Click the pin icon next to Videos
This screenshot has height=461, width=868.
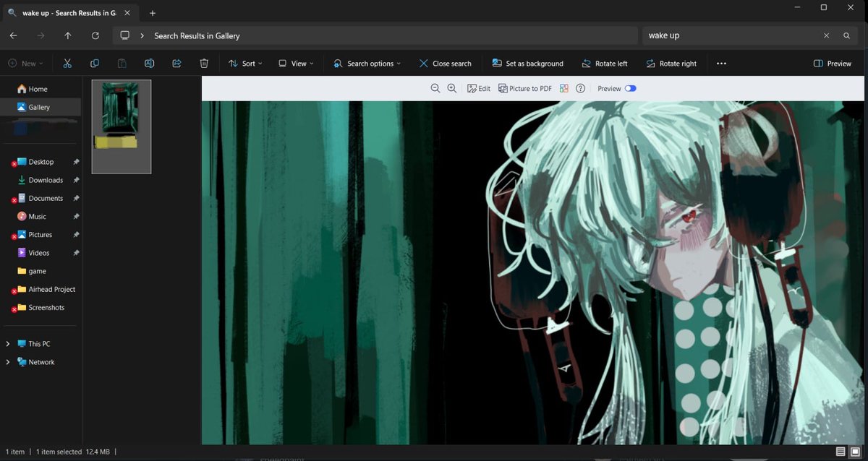coord(76,253)
